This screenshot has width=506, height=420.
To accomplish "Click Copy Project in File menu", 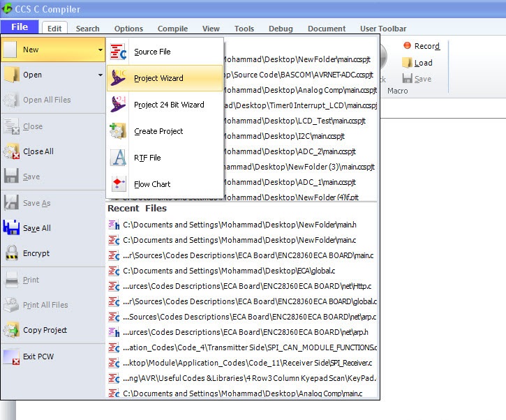I will coord(53,330).
